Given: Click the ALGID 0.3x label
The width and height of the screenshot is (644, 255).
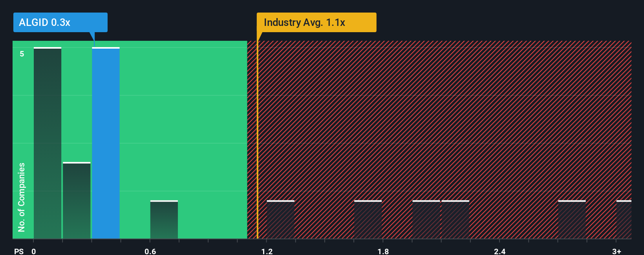Looking at the screenshot, I should tap(60, 22).
